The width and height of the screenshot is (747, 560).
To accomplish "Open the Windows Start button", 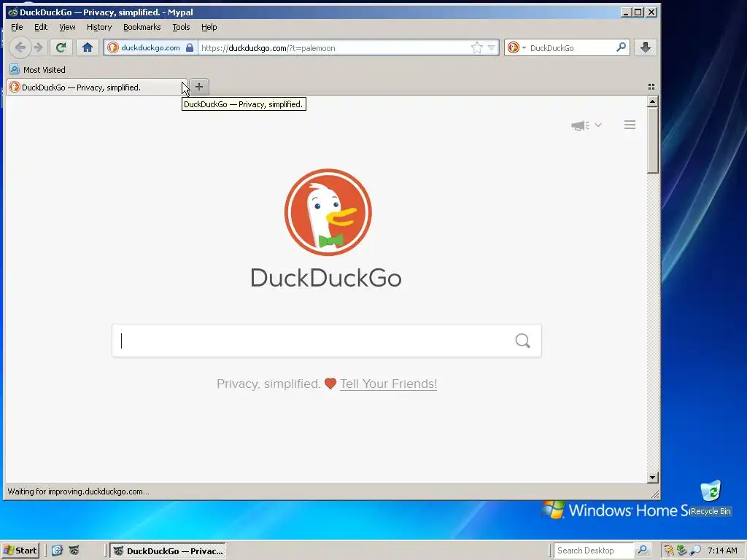I will pyautogui.click(x=20, y=551).
